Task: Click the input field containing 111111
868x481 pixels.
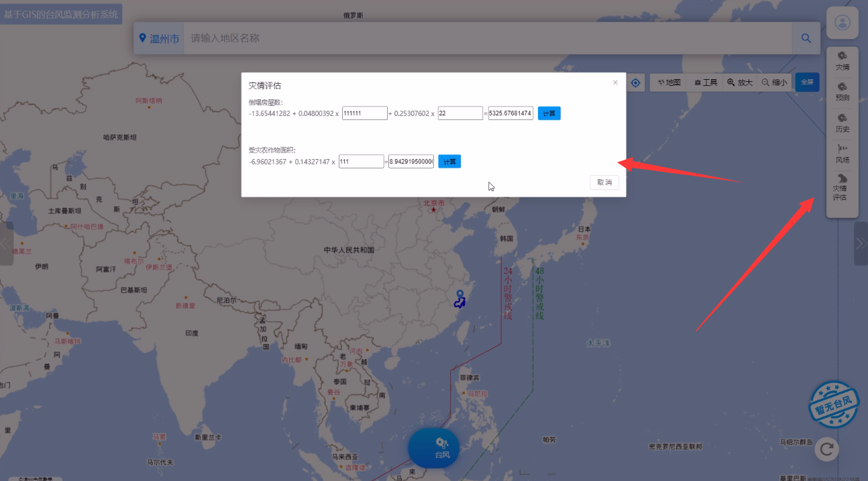Action: click(x=364, y=113)
